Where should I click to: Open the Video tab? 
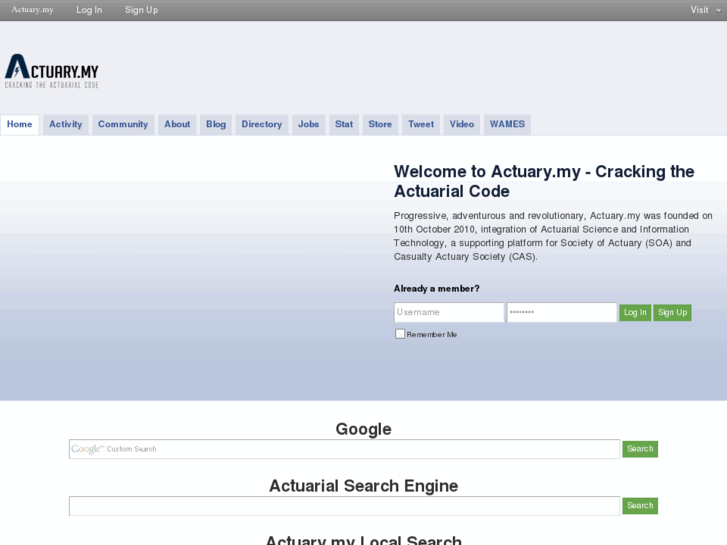click(462, 124)
